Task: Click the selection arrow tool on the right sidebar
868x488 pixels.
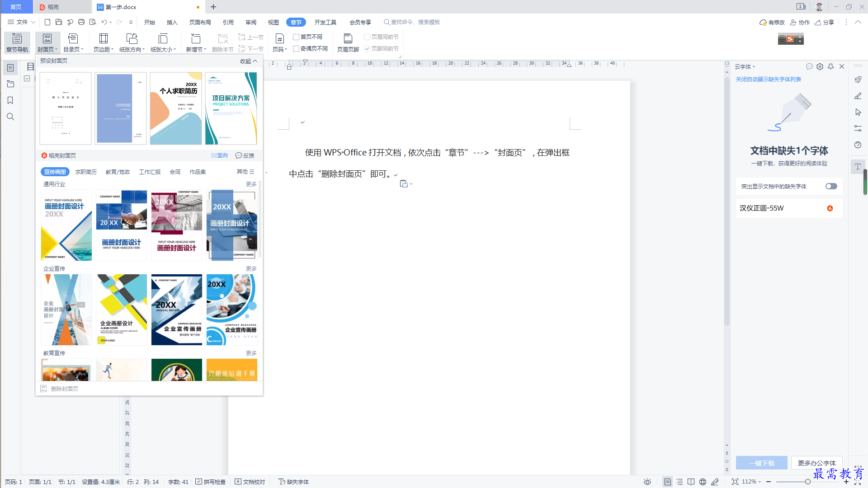Action: pos(858,112)
